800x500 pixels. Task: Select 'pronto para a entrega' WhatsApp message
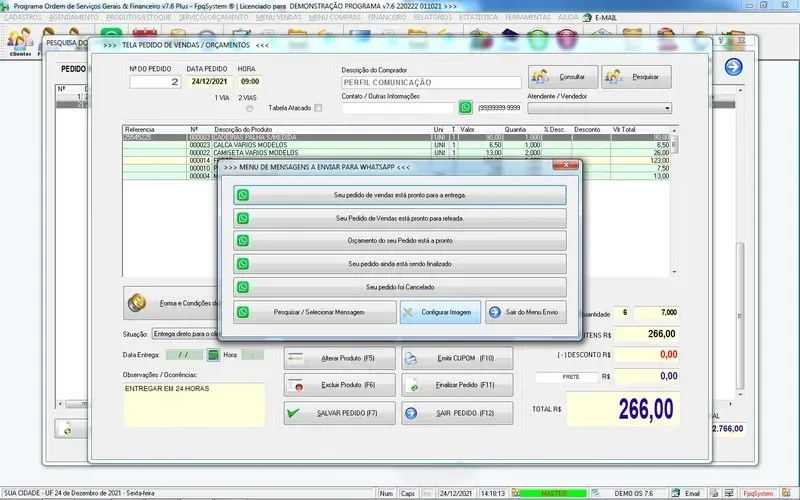click(399, 195)
